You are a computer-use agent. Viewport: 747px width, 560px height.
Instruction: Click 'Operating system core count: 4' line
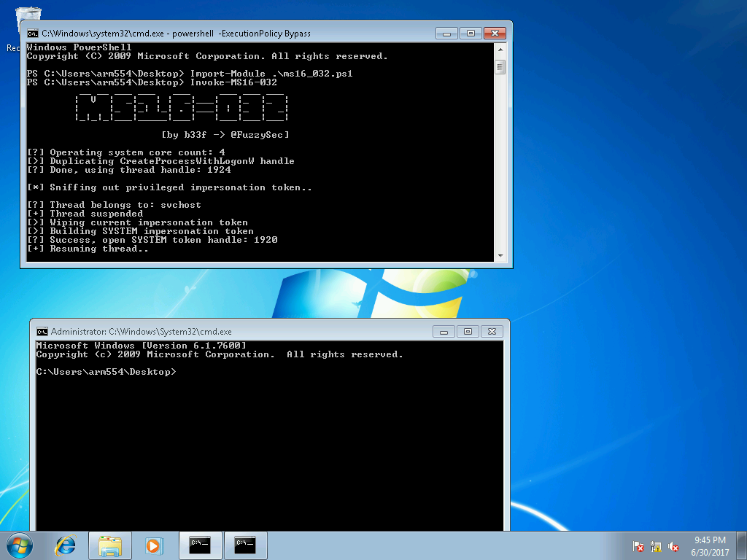click(x=126, y=152)
